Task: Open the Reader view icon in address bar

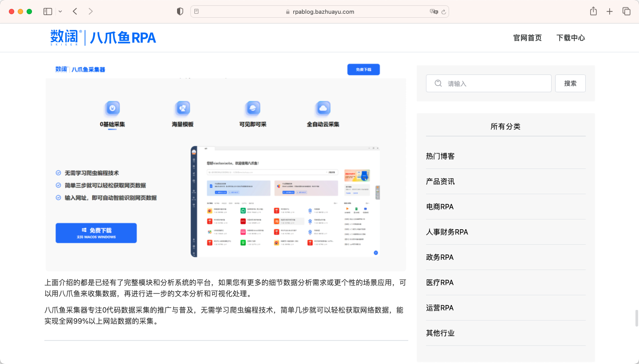Action: [197, 12]
